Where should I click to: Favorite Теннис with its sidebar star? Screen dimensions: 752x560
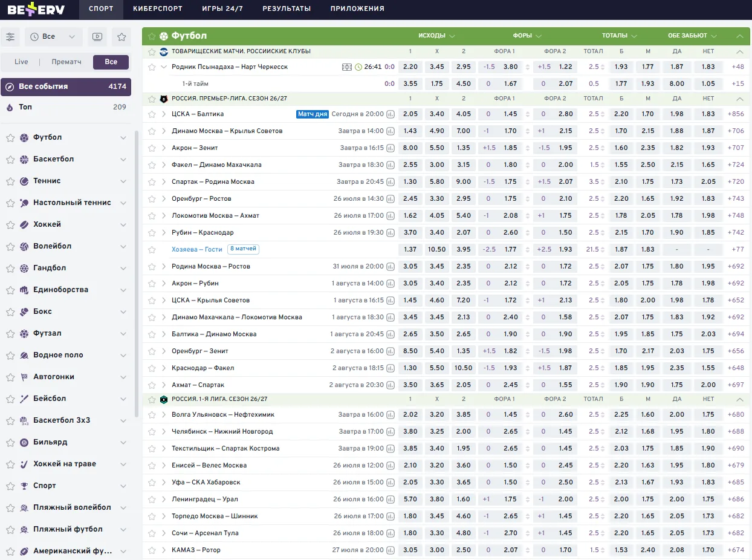pos(10,181)
